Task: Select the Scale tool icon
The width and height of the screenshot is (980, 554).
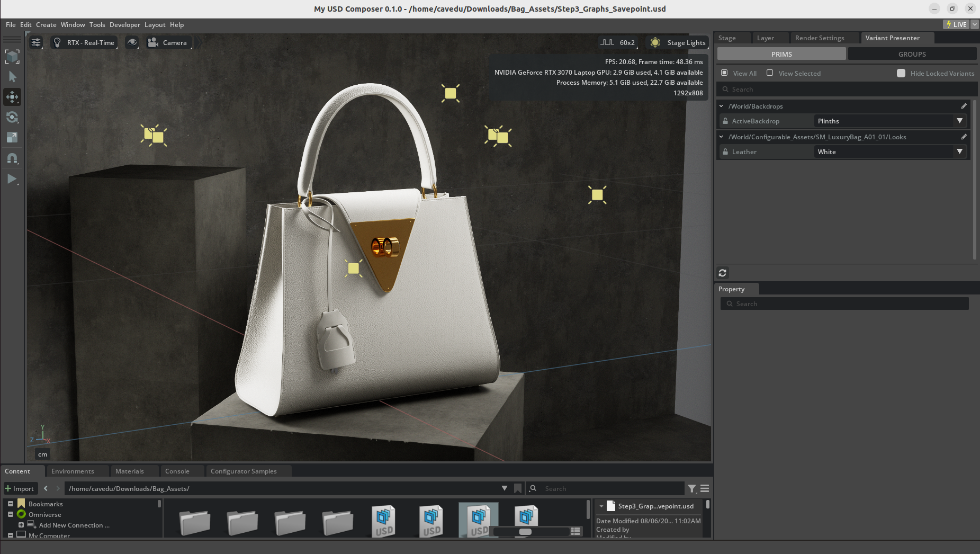Action: (x=12, y=137)
